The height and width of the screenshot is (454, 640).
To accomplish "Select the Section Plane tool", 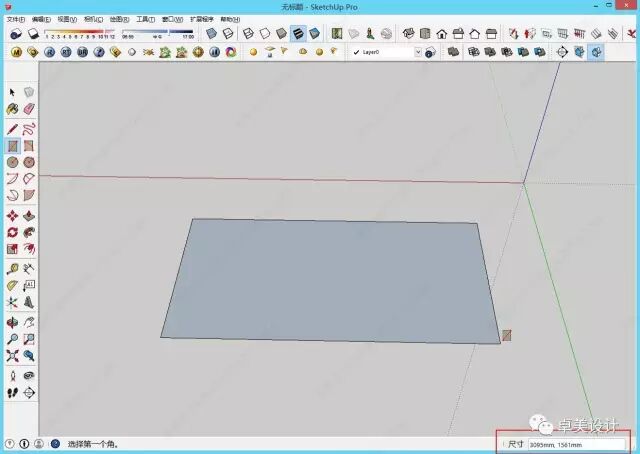I will 29,393.
